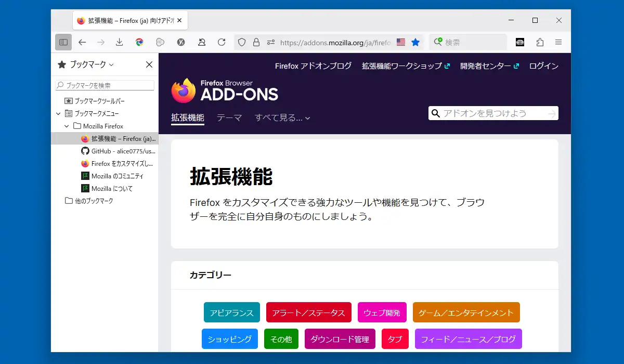Click the US flag icon in address bar
Viewport: 624px width, 364px height.
400,42
